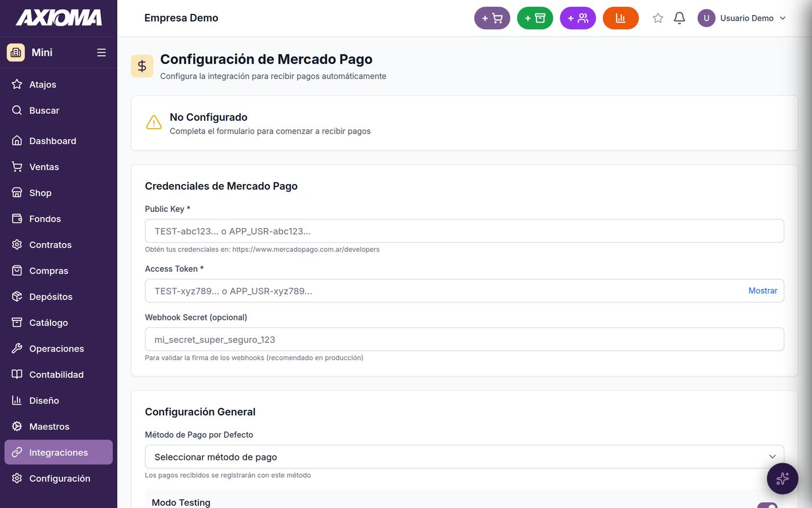Image resolution: width=812 pixels, height=508 pixels.
Task: Open Compras section in sidebar
Action: 59,271
